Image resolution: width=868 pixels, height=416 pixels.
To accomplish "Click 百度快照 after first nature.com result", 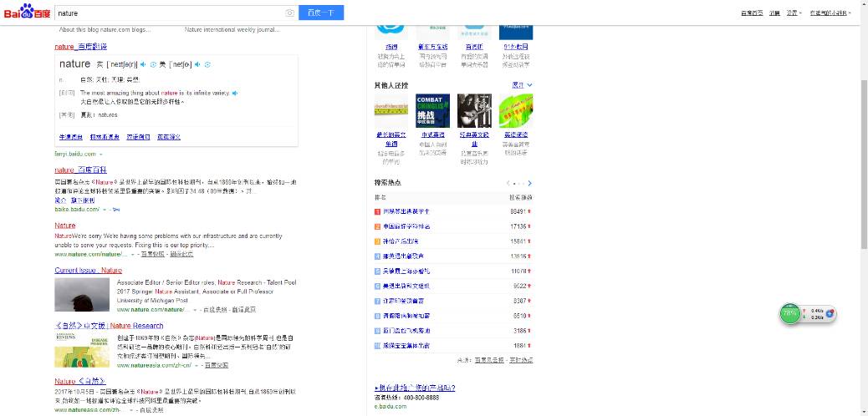I will click(152, 255).
